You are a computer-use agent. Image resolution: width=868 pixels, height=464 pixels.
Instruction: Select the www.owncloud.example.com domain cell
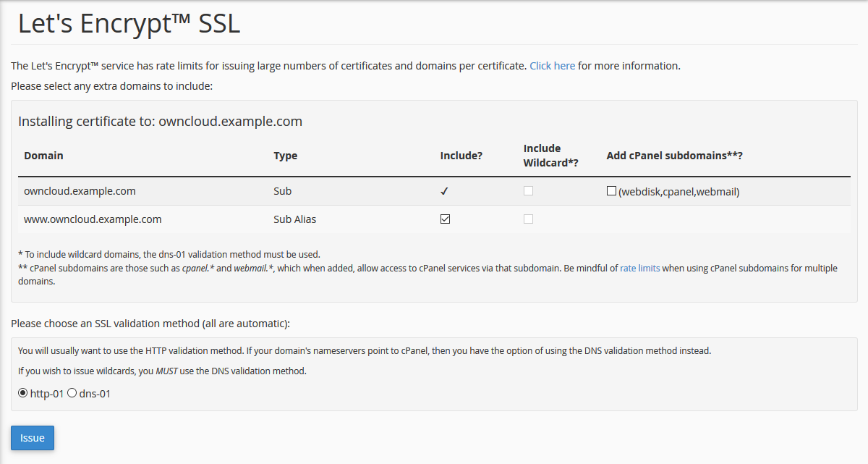[x=93, y=219]
